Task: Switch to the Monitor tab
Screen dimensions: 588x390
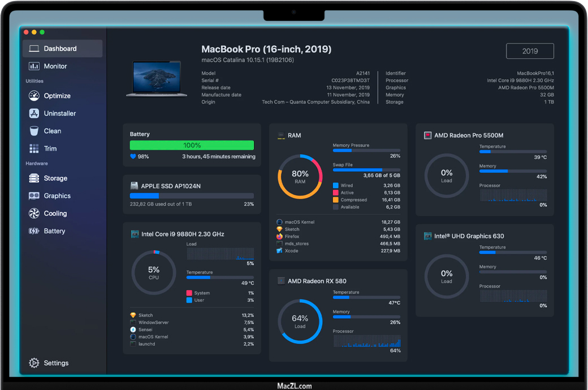Action: [x=55, y=66]
